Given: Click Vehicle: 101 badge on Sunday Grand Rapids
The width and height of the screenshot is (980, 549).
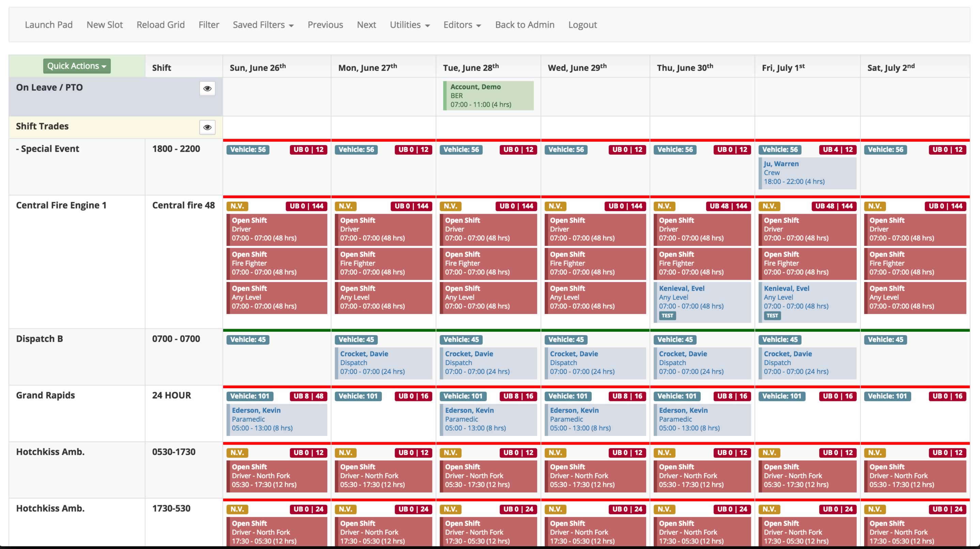Looking at the screenshot, I should [250, 396].
